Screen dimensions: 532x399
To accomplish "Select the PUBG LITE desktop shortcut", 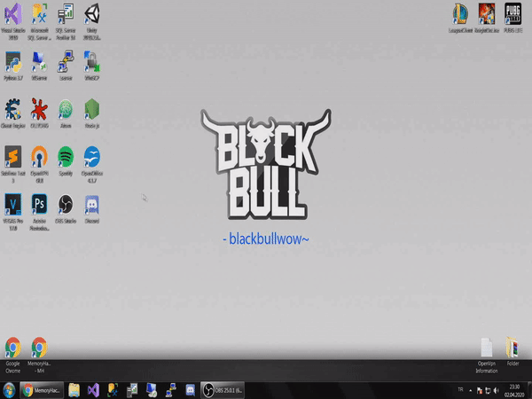I will pyautogui.click(x=513, y=19).
